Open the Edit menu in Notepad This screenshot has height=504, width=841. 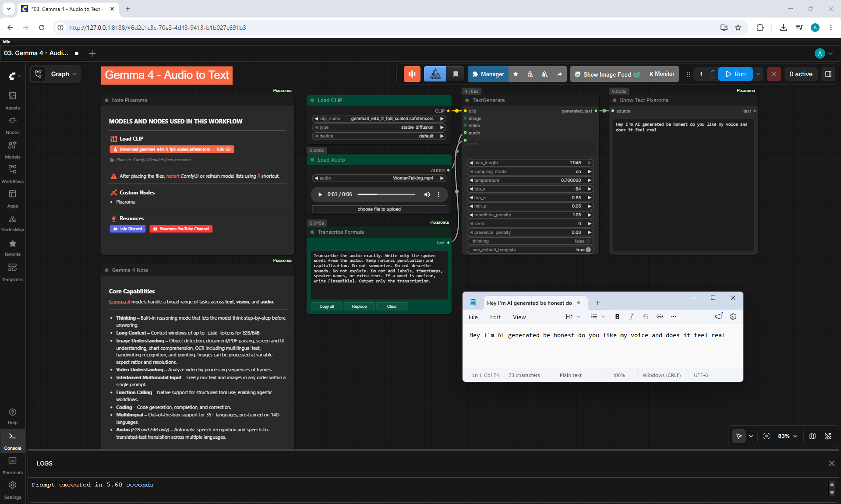pos(495,317)
